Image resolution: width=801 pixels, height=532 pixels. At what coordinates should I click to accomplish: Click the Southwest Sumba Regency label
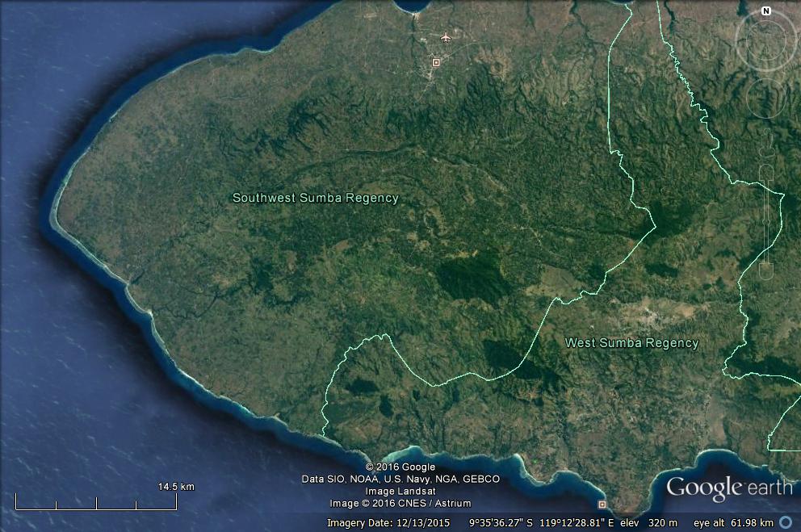pos(315,198)
